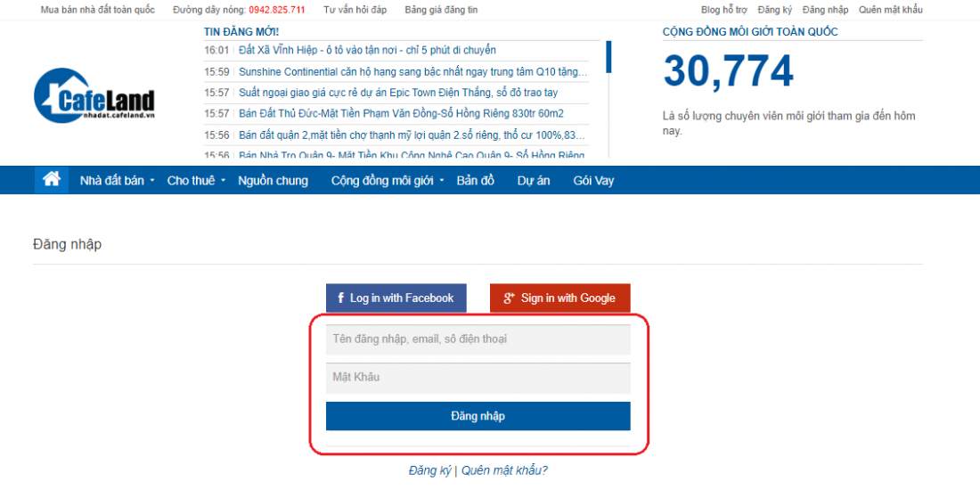The width and height of the screenshot is (980, 498).
Task: Open Quên mật khẩu? link below form
Action: click(504, 470)
